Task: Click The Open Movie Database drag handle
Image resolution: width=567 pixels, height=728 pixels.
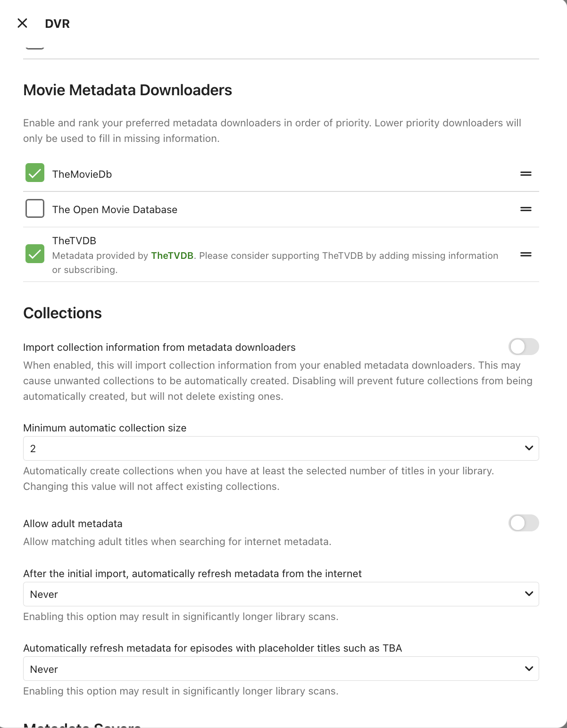Action: (x=525, y=209)
